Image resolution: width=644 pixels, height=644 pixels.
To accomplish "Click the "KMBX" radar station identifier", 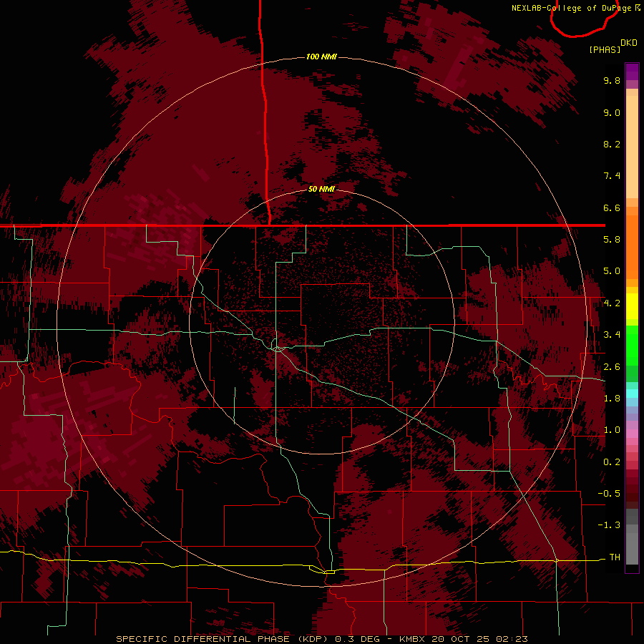I will point(412,639).
